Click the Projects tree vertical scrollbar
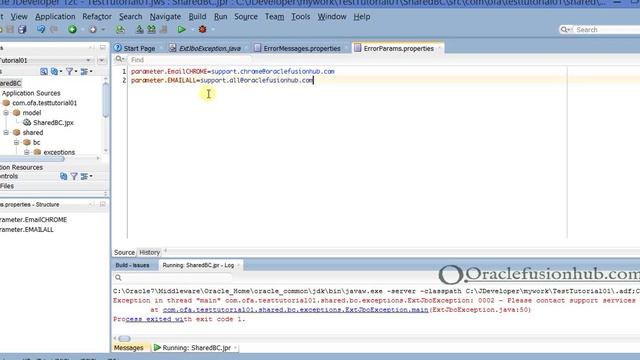The height and width of the screenshot is (360, 640). coord(106,100)
